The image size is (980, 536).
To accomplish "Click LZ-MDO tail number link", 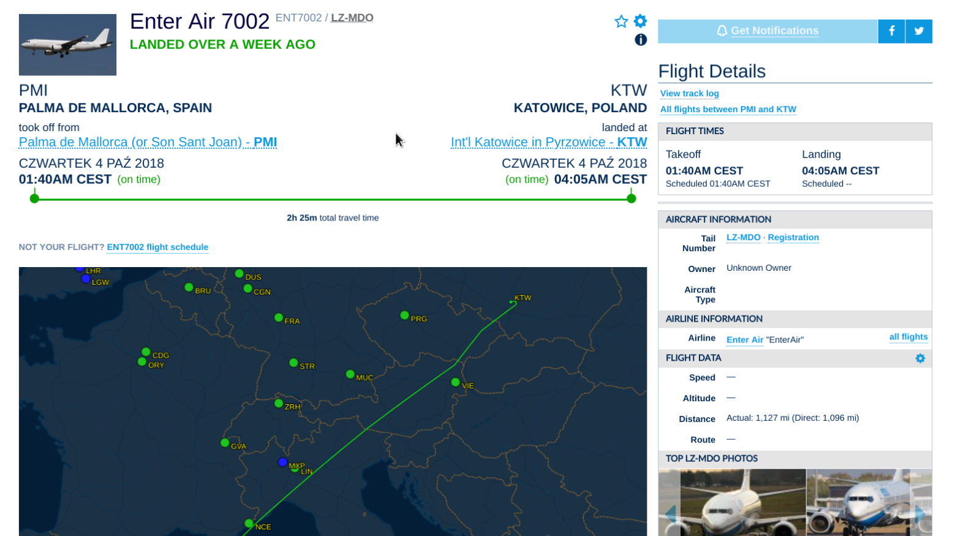I will [x=743, y=238].
